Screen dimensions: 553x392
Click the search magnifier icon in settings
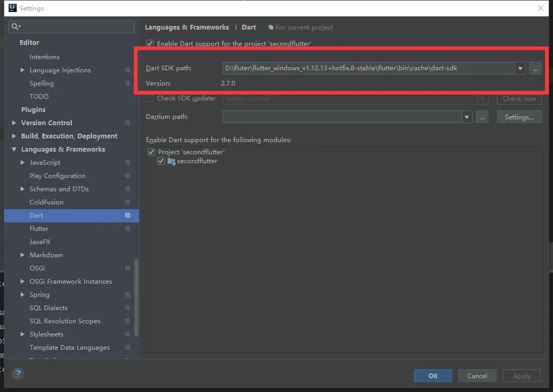[16, 26]
